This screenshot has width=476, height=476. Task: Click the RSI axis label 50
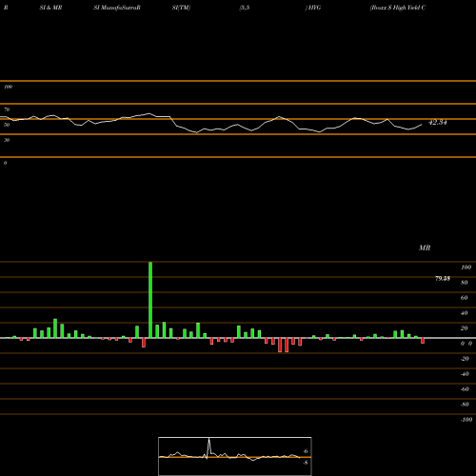(7, 125)
